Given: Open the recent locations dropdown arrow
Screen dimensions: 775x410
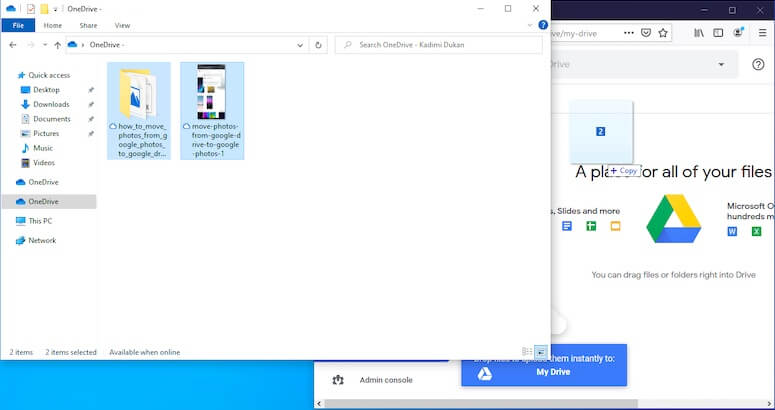Looking at the screenshot, I should 44,45.
